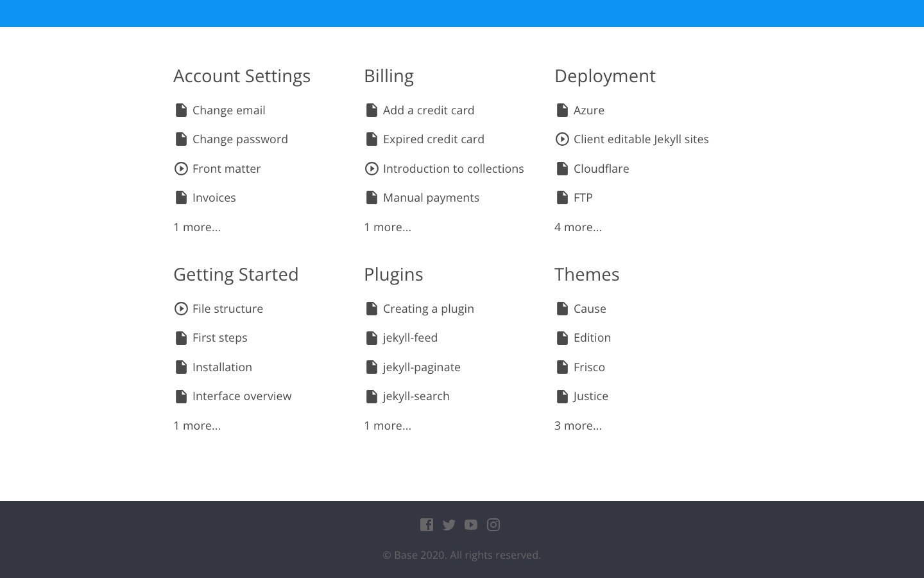Click the play icon beside File structure

[181, 309]
